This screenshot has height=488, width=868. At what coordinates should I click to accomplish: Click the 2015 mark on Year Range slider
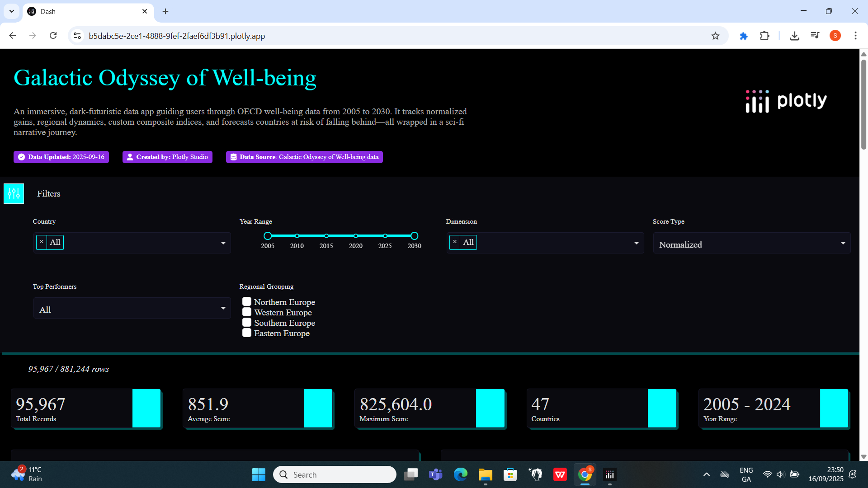coord(326,236)
